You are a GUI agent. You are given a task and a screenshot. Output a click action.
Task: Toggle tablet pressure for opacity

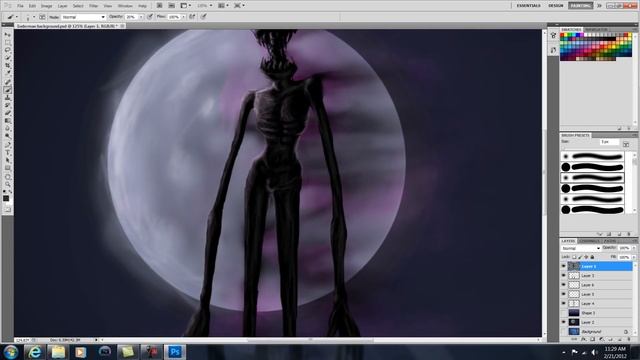tap(150, 17)
